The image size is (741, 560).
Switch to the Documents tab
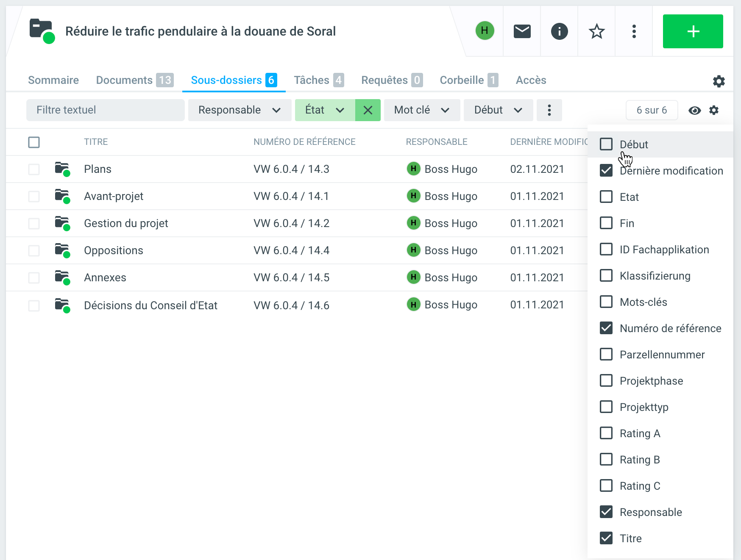click(x=134, y=80)
